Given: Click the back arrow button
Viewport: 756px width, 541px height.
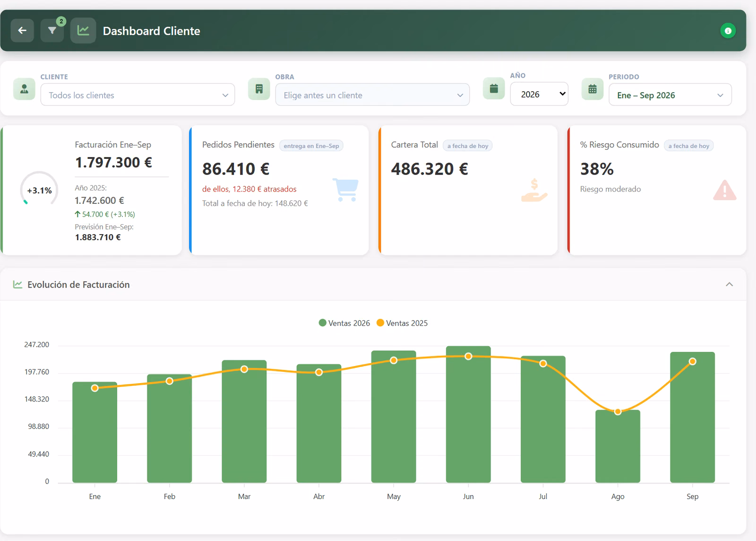Looking at the screenshot, I should point(22,31).
